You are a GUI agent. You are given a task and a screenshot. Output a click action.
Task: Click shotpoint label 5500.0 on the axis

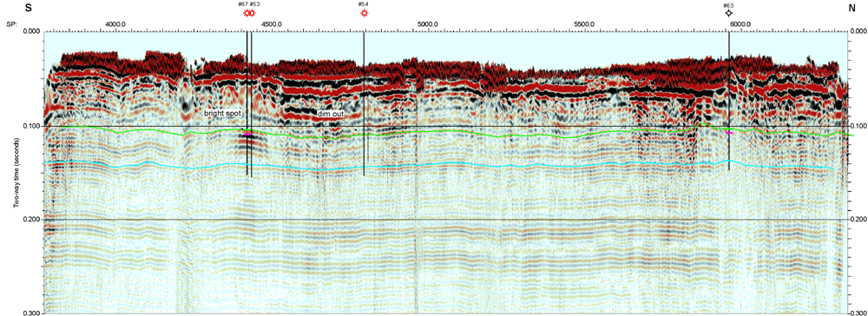pos(584,24)
